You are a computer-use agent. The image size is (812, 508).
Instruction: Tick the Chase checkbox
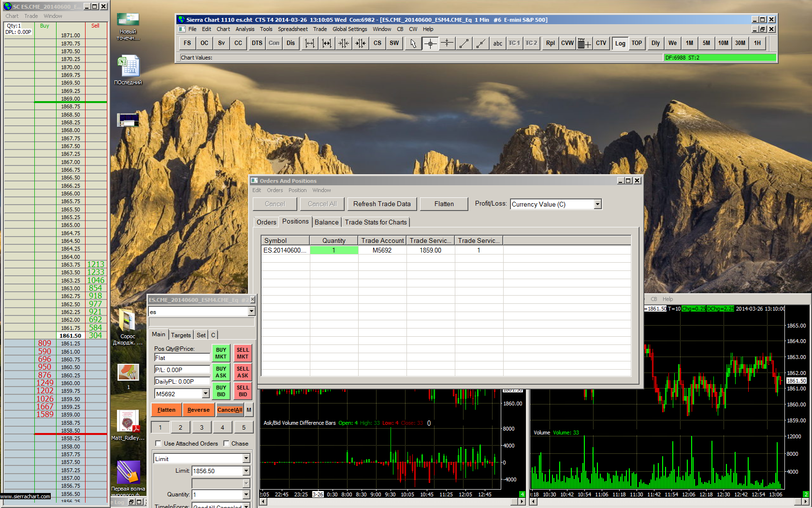[x=226, y=443]
